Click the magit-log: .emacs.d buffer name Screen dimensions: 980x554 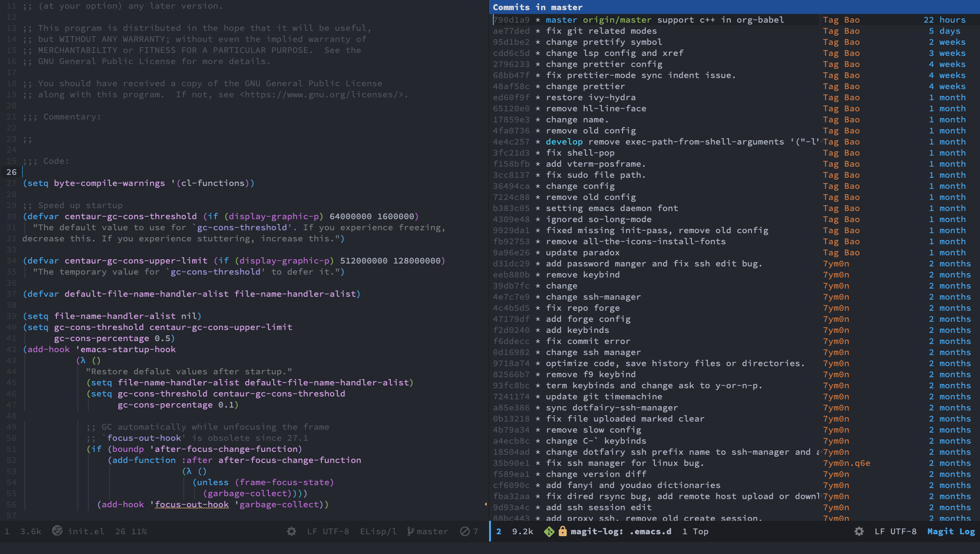621,531
